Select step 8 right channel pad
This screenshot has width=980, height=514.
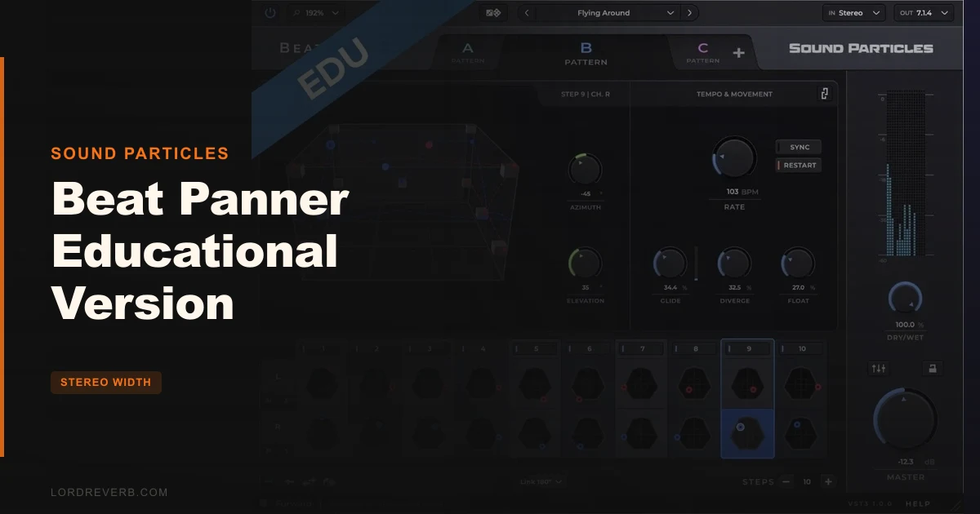tap(694, 433)
